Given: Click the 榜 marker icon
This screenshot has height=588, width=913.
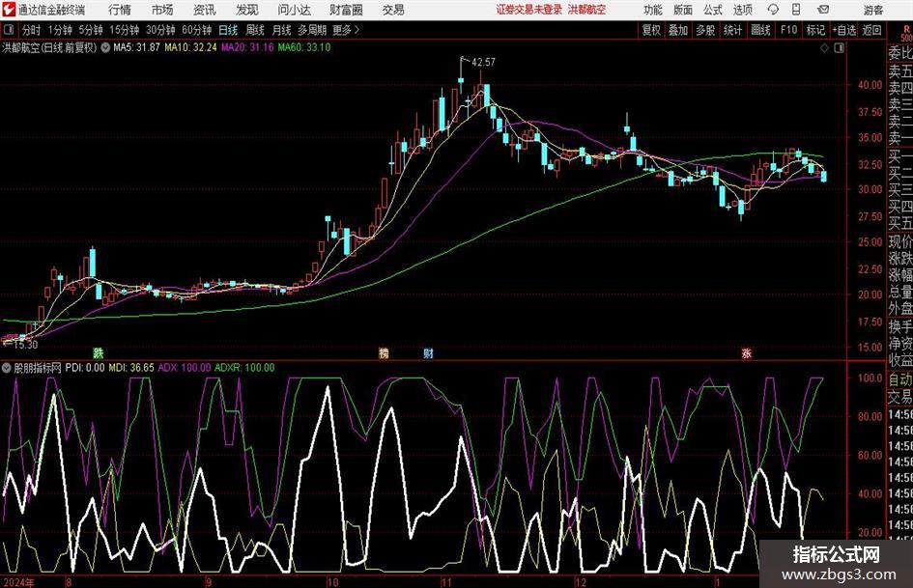Looking at the screenshot, I should (x=384, y=352).
